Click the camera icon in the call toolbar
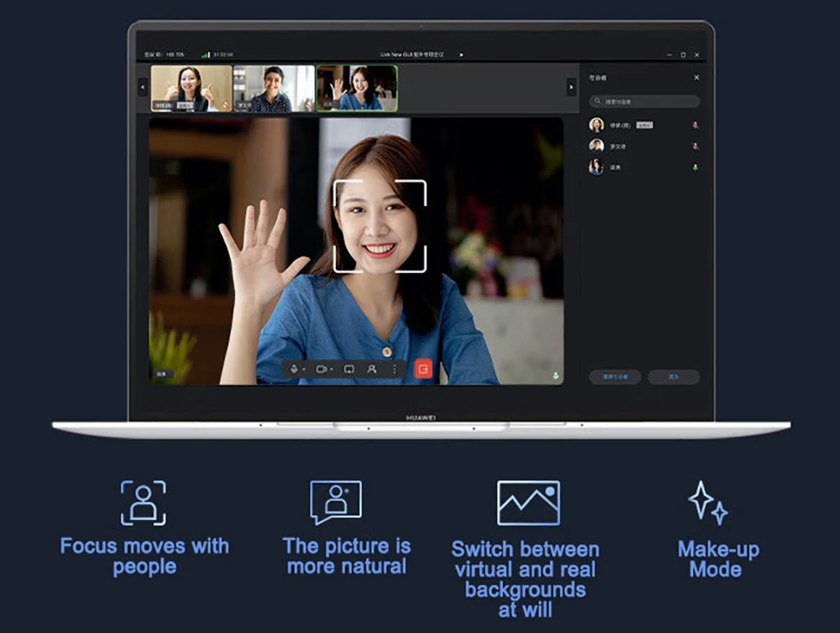Screen dimensions: 840x633 pos(320,369)
